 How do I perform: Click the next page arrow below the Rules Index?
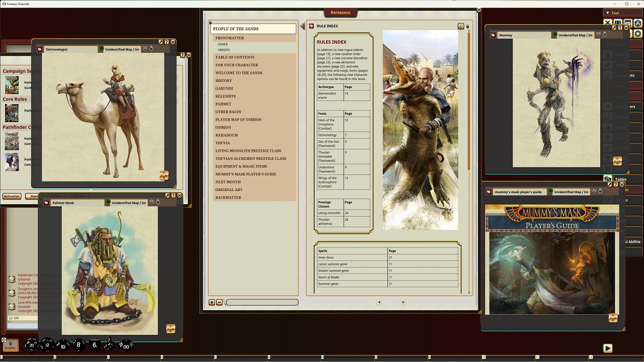403,302
